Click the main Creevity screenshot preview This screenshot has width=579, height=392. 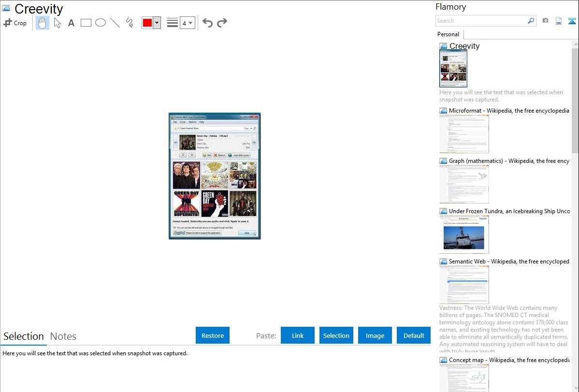coord(215,176)
